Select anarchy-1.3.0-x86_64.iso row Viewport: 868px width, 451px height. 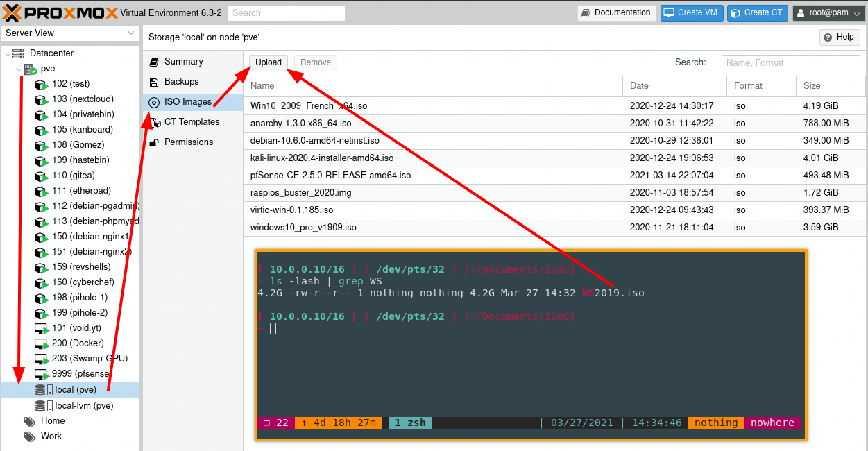coord(555,124)
